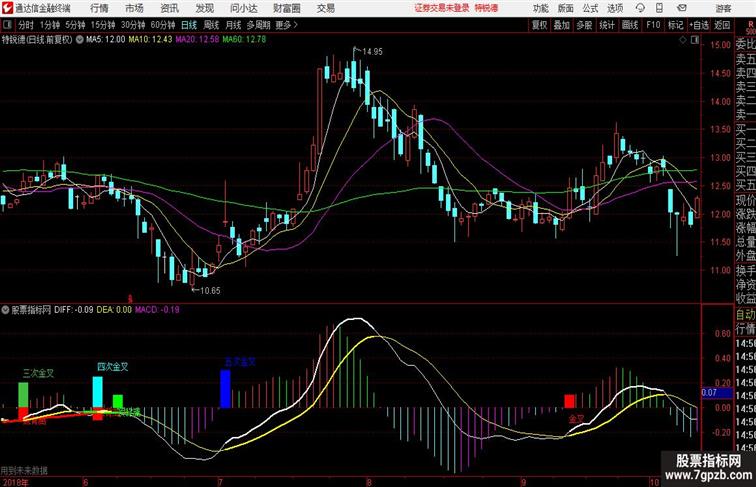This screenshot has height=487, width=756.
Task: Click the 三次金叉 signal label
Action: (x=39, y=373)
